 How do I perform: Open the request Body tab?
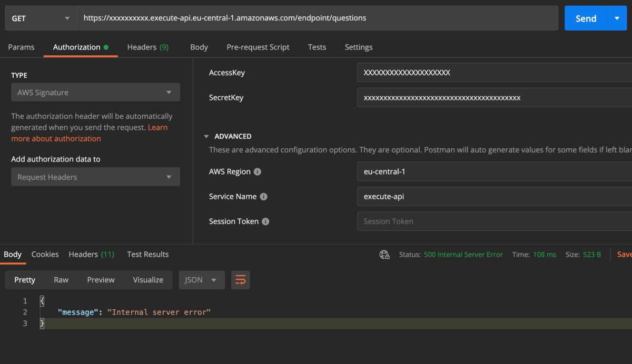coord(199,47)
